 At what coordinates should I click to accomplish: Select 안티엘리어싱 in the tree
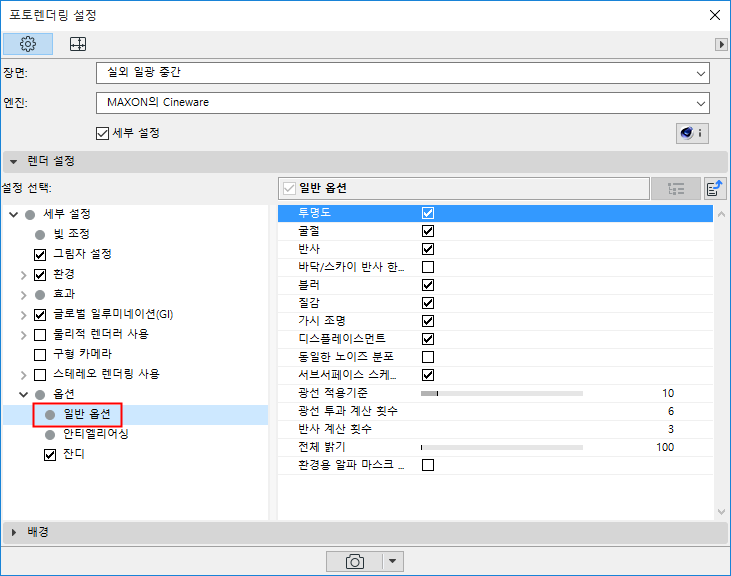[x=96, y=434]
